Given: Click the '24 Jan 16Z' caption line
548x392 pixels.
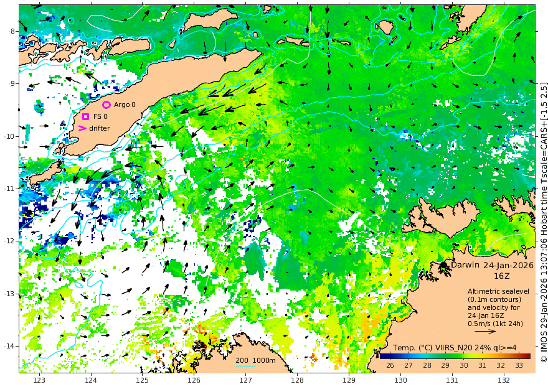Looking at the screenshot, I should (x=486, y=315).
